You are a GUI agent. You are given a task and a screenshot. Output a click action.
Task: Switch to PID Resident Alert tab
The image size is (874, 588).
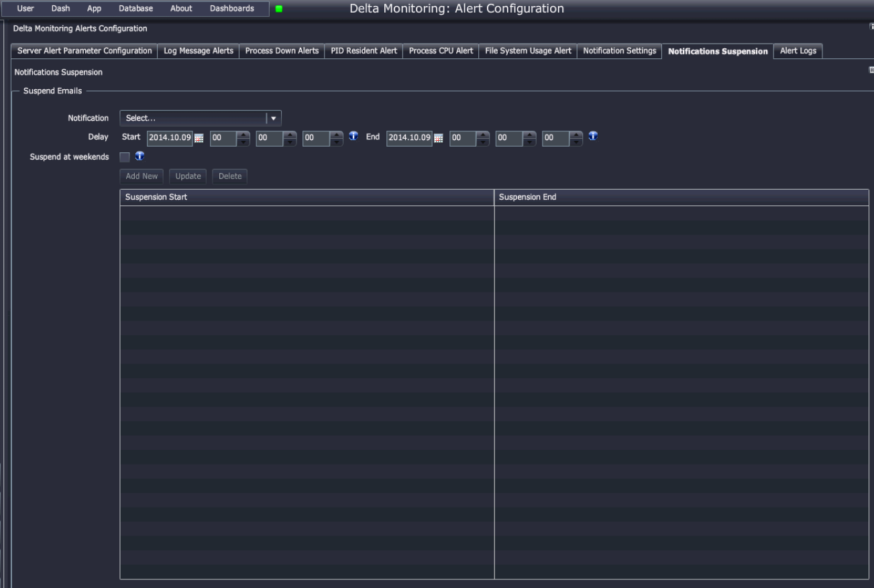point(364,51)
